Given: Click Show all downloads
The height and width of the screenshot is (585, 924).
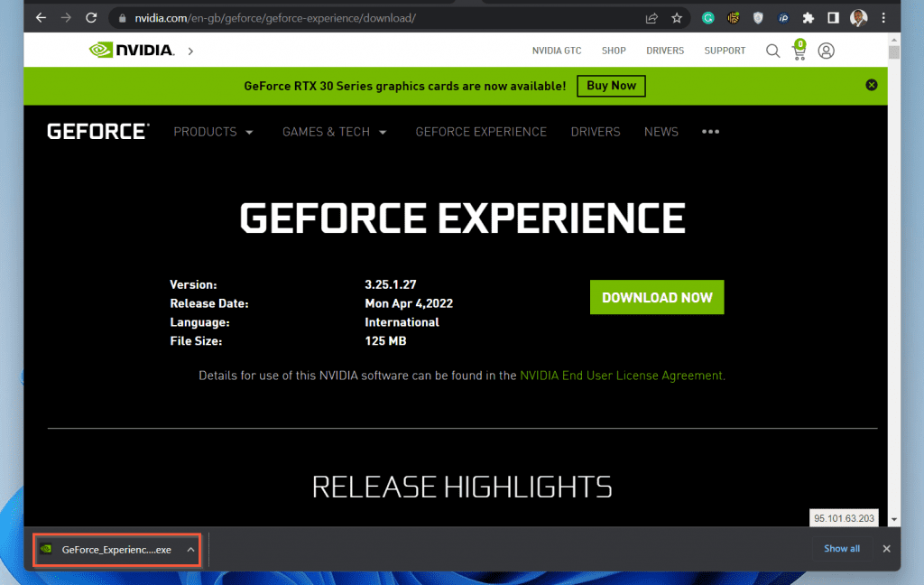Looking at the screenshot, I should click(x=842, y=549).
